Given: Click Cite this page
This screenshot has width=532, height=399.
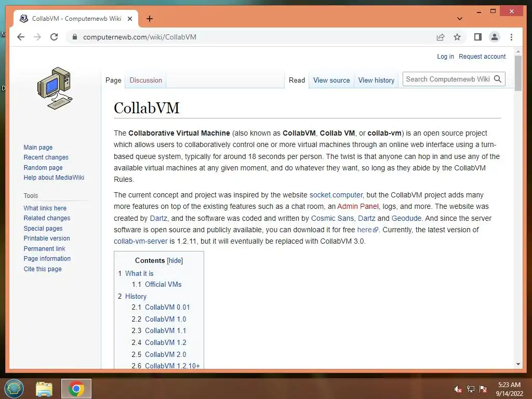Looking at the screenshot, I should click(x=43, y=269).
